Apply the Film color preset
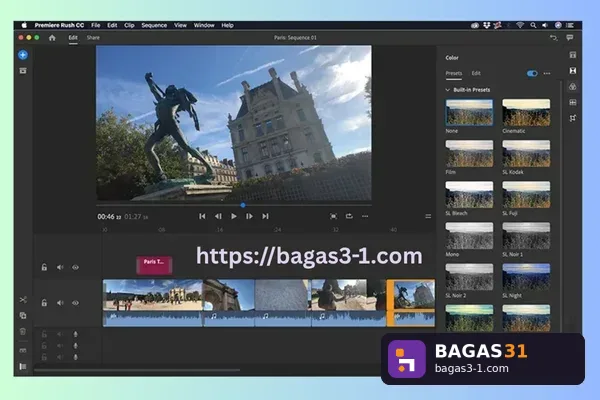 [x=469, y=153]
